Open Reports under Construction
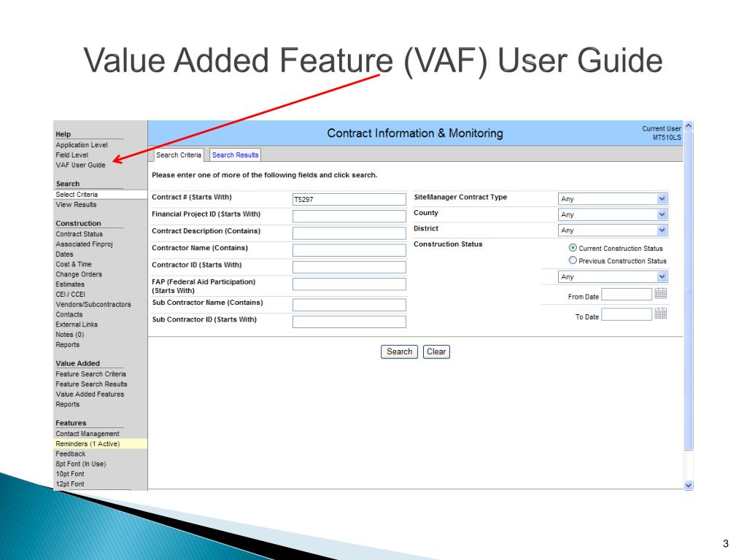747x560 pixels. pos(67,344)
